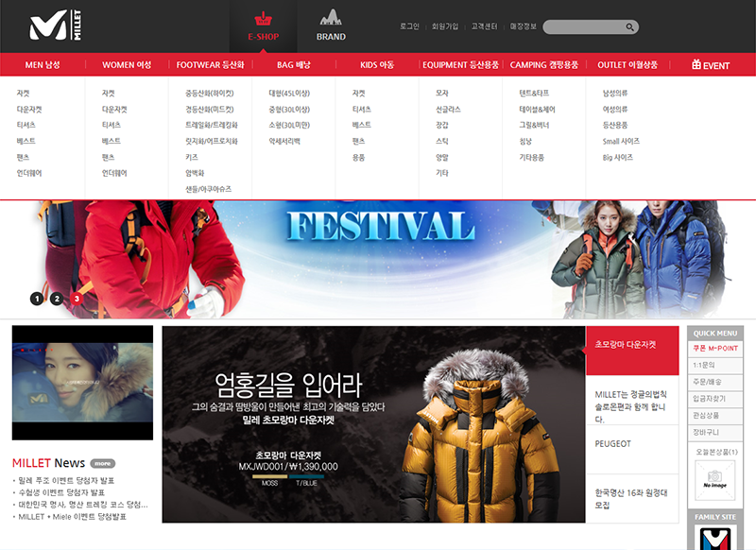This screenshot has height=550, width=756.
Task: Click the News 'more' button
Action: pyautogui.click(x=102, y=463)
